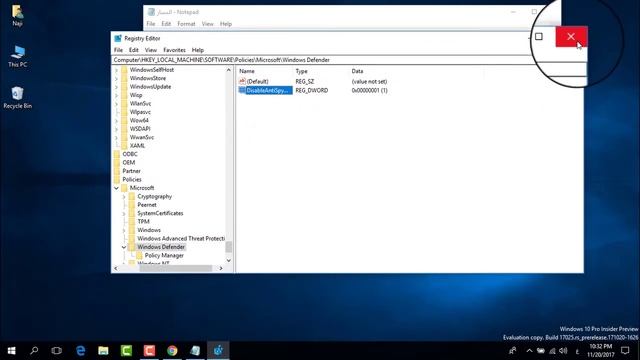Click tree pane horizontal scroll left arrow
640x360 pixels.
click(116, 268)
